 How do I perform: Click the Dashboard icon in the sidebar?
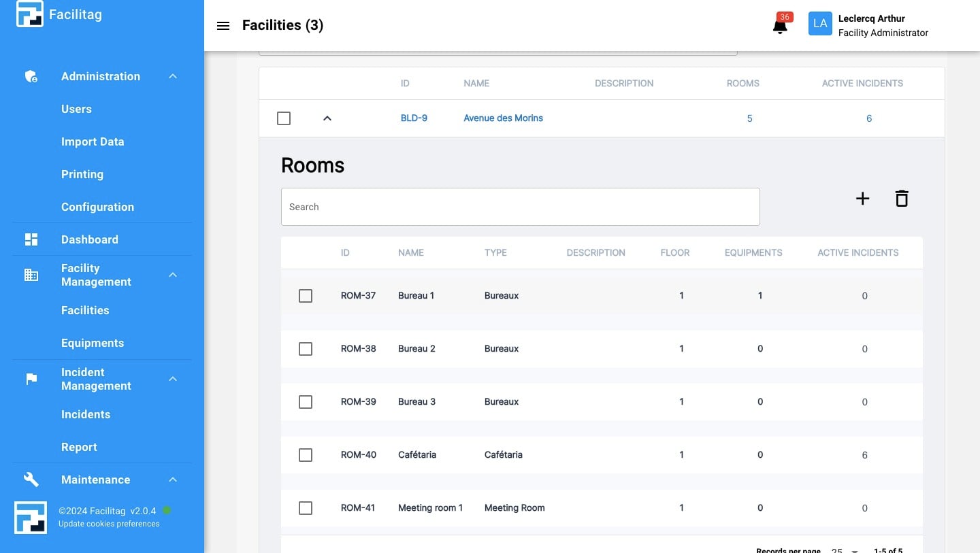(31, 239)
